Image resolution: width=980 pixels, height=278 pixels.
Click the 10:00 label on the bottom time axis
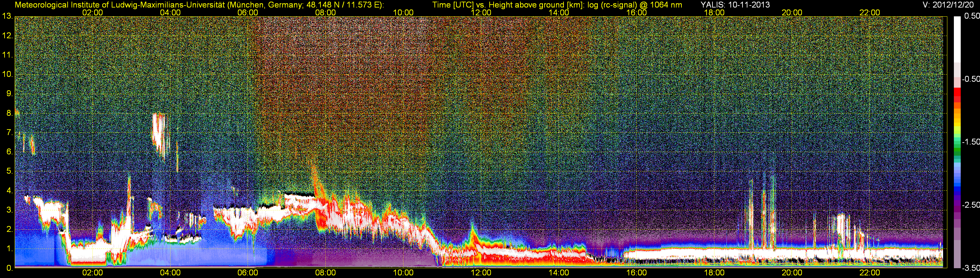[403, 273]
